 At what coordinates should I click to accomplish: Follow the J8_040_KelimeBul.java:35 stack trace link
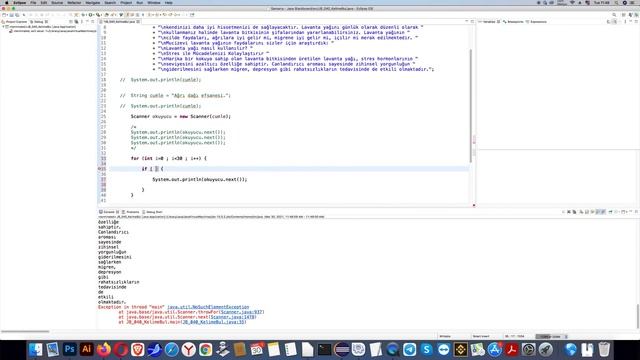213,322
